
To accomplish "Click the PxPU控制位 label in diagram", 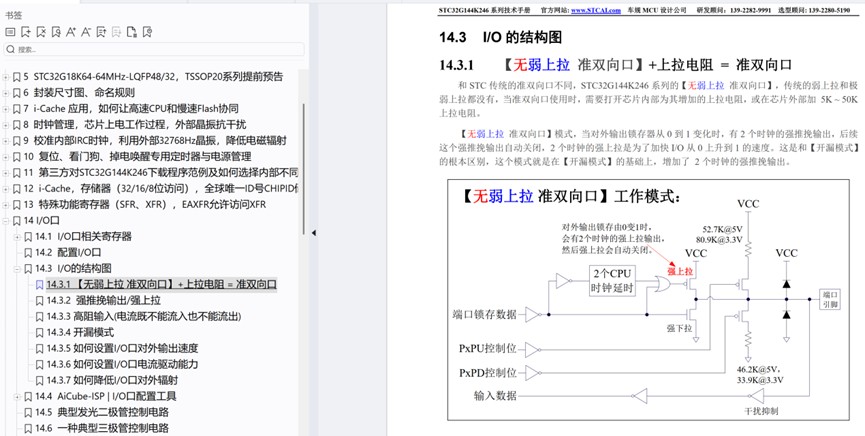I will (488, 349).
